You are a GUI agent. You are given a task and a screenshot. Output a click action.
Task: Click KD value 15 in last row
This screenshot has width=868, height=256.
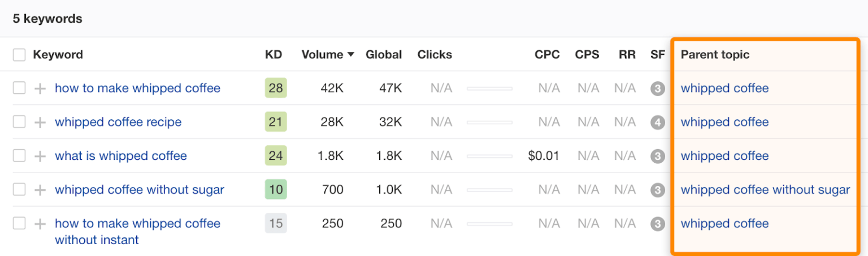click(x=276, y=224)
